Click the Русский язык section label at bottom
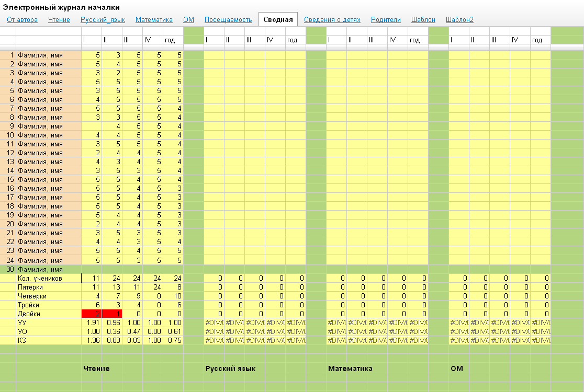584x392 pixels. coord(230,368)
